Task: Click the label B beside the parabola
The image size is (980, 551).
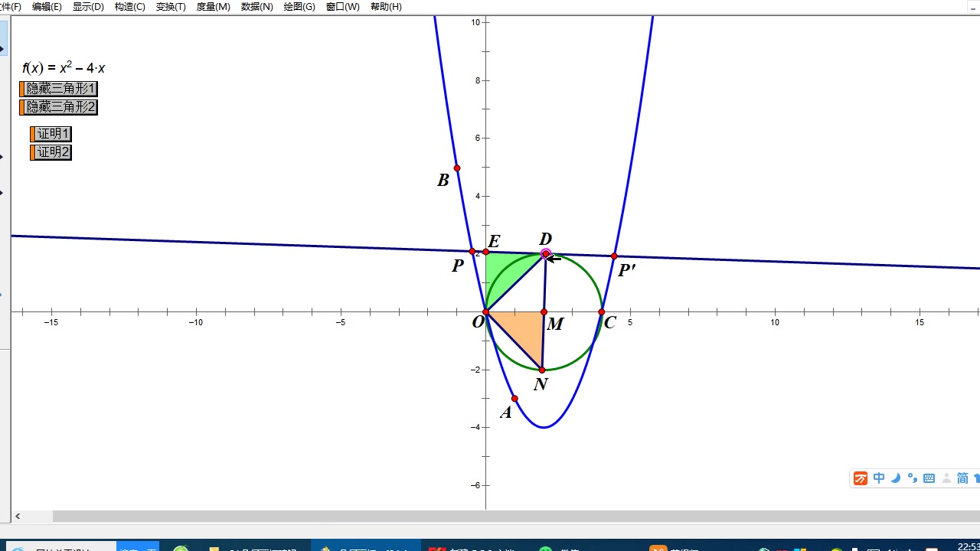Action: 443,181
